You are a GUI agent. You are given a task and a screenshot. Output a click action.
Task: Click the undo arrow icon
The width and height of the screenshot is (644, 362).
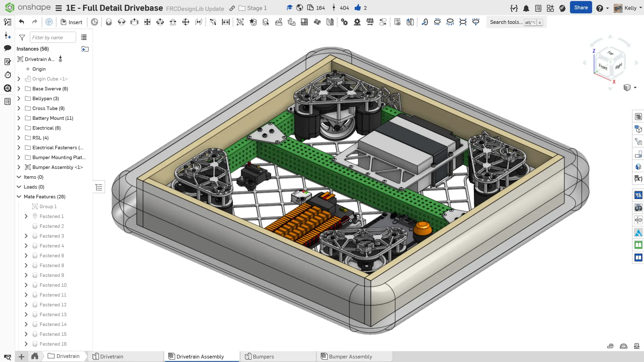click(x=22, y=22)
